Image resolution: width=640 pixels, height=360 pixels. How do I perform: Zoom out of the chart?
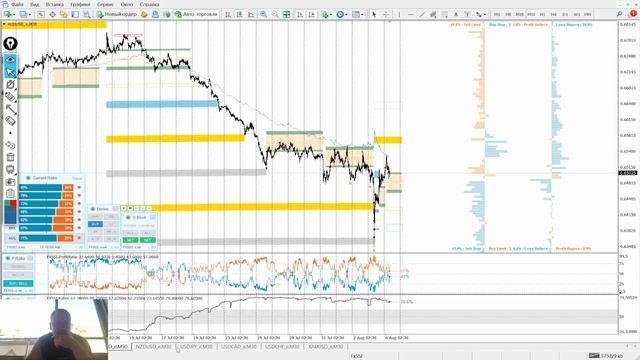[x=275, y=14]
